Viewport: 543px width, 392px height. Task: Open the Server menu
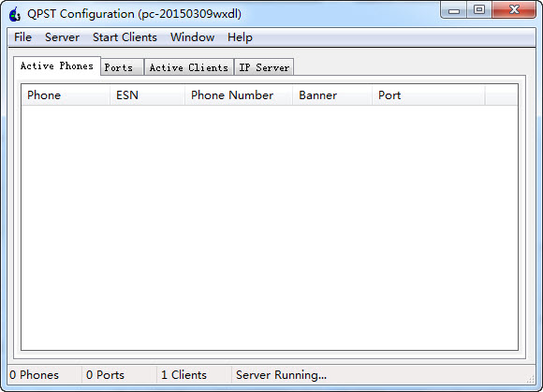[62, 37]
